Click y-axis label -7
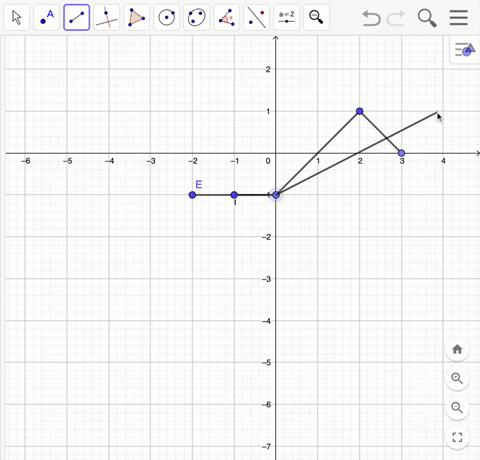Image resolution: width=480 pixels, height=460 pixels. 266,446
